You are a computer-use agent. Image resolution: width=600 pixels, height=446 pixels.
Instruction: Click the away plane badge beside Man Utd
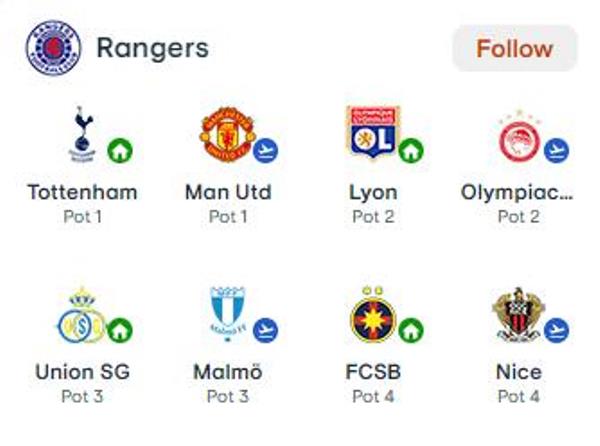(x=265, y=151)
